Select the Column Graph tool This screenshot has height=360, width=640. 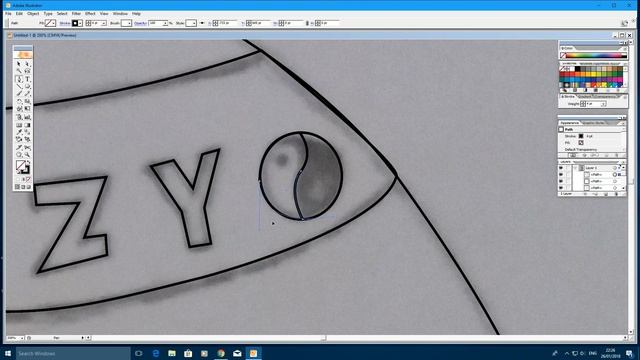click(x=27, y=117)
